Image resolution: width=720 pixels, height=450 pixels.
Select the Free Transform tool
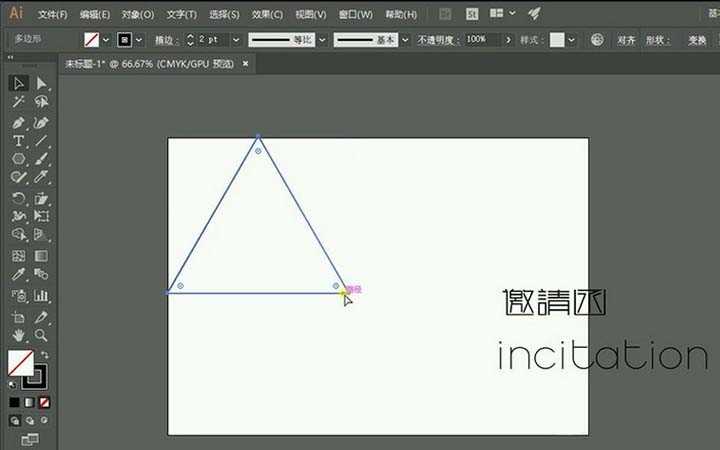click(x=41, y=216)
